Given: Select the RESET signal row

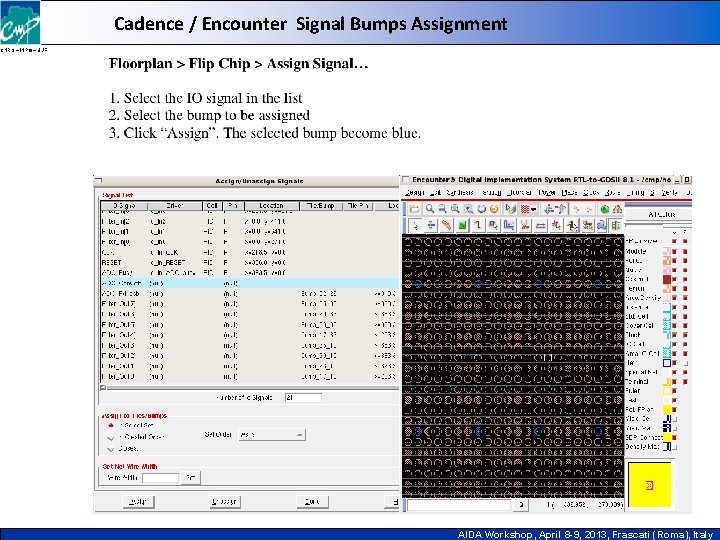Looking at the screenshot, I should (249, 262).
